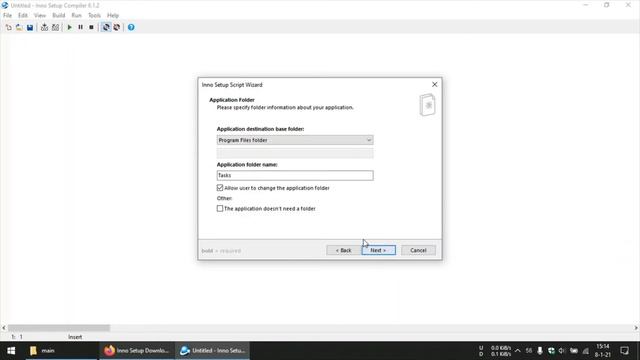Click the network signal tray icon

tap(586, 351)
